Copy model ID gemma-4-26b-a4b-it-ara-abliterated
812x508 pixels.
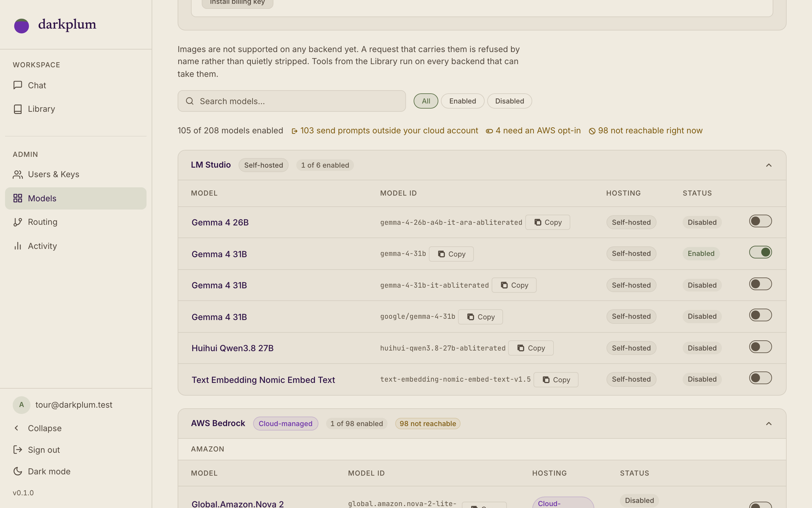pos(547,222)
